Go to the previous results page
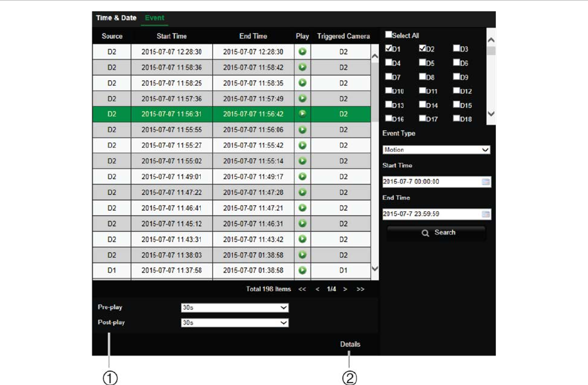Viewport: 588px width, 385px height. tap(318, 289)
